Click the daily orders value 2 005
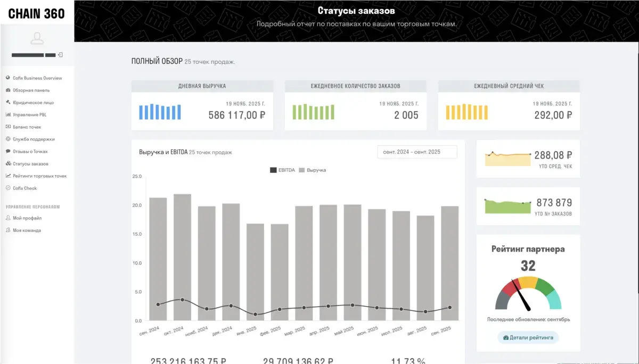 click(x=406, y=115)
